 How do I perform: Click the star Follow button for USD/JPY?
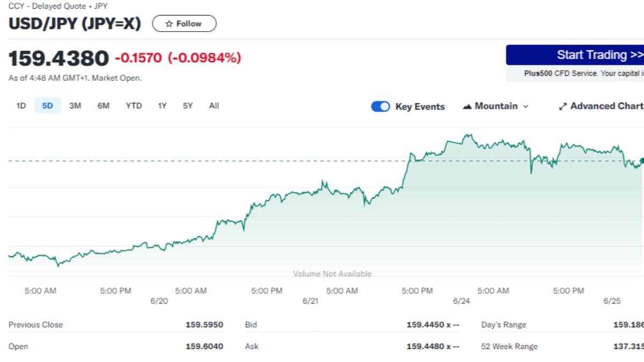click(x=184, y=24)
